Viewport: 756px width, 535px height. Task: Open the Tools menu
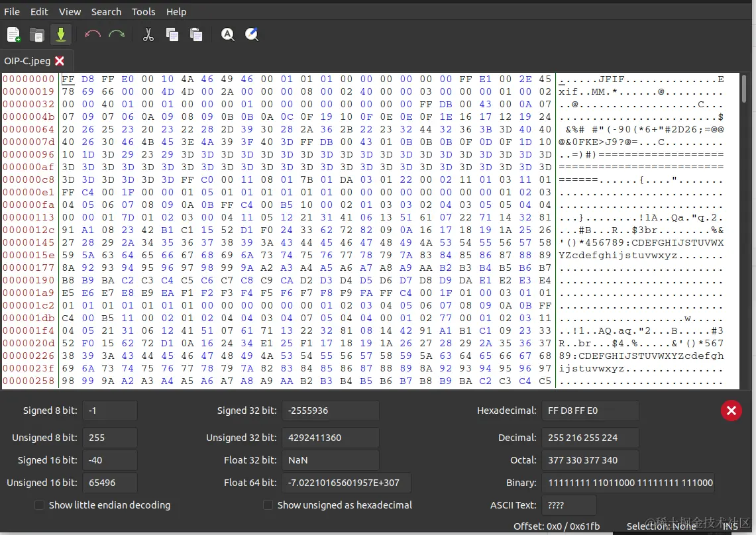click(x=144, y=11)
